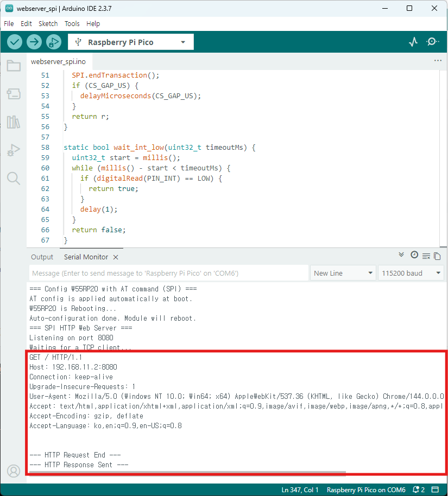Clear the Serial Monitor output
This screenshot has width=448, height=496.
click(426, 256)
